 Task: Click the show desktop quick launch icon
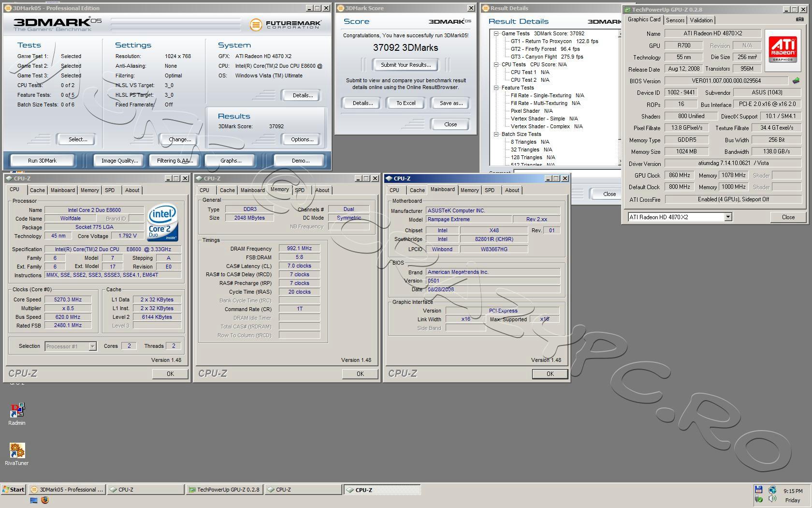coord(34,500)
